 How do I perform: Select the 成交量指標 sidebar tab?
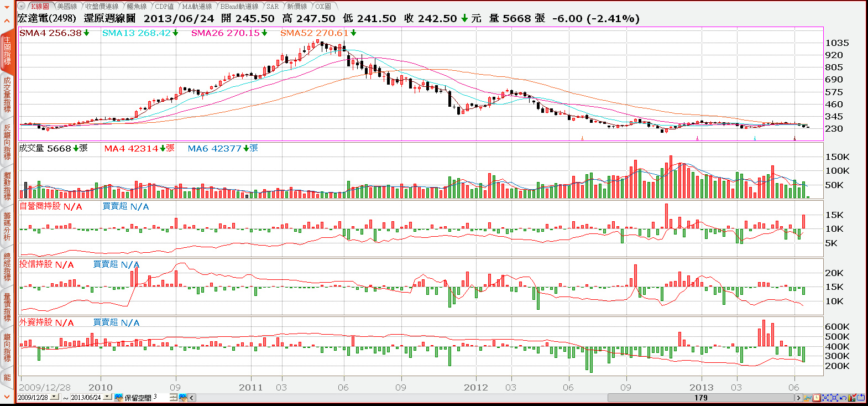(x=7, y=94)
